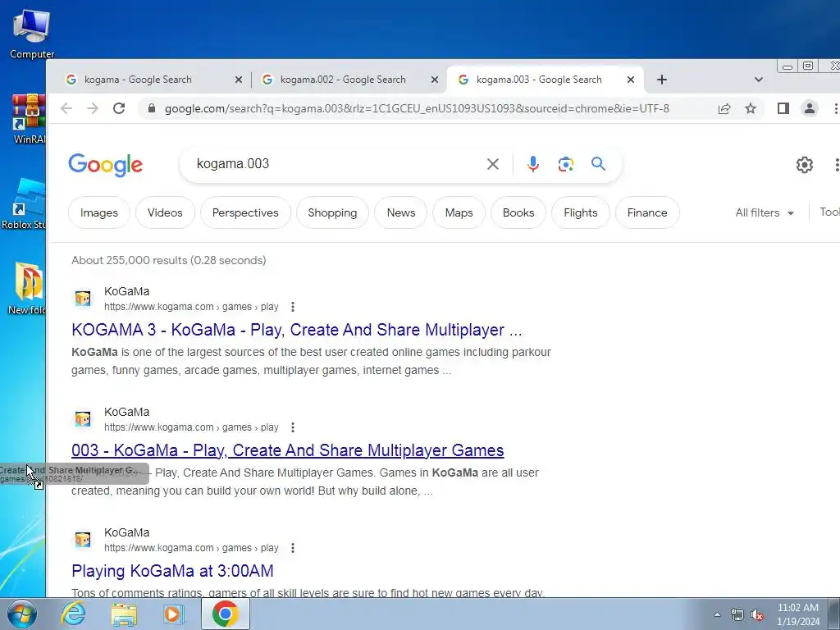Search by image with Google Lens
Image resolution: width=840 pixels, height=630 pixels.
pos(566,164)
